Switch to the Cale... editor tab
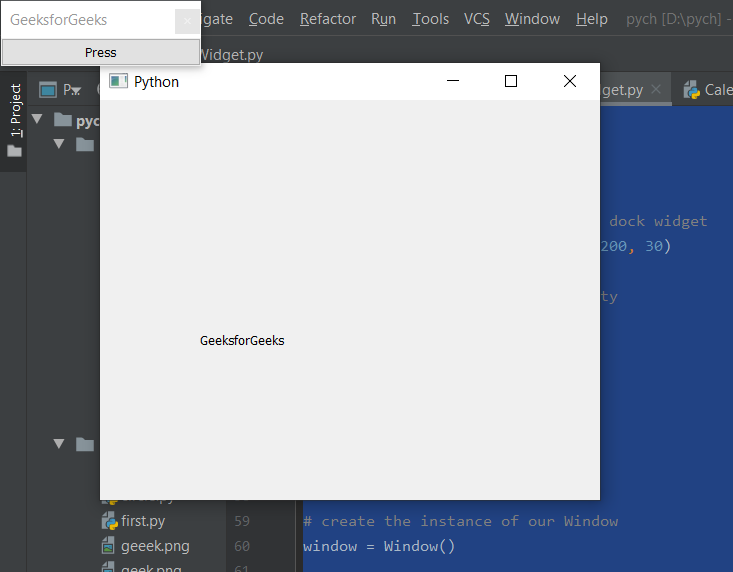The image size is (733, 572). tap(707, 90)
